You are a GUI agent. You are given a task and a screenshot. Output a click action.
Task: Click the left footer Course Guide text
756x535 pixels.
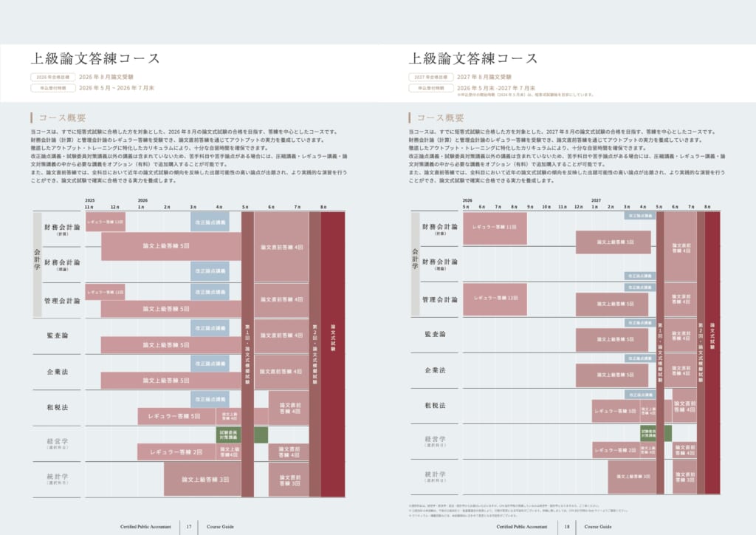click(220, 527)
